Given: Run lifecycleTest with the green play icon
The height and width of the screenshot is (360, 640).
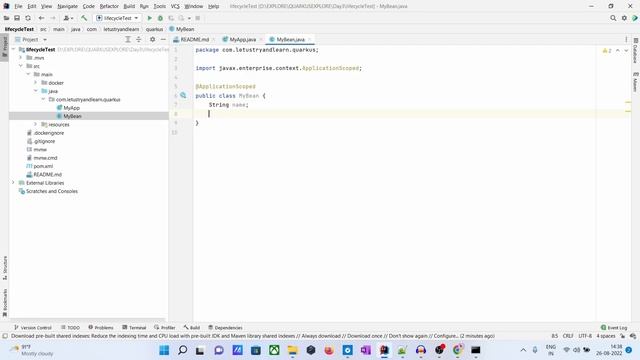Looking at the screenshot, I should click(149, 18).
